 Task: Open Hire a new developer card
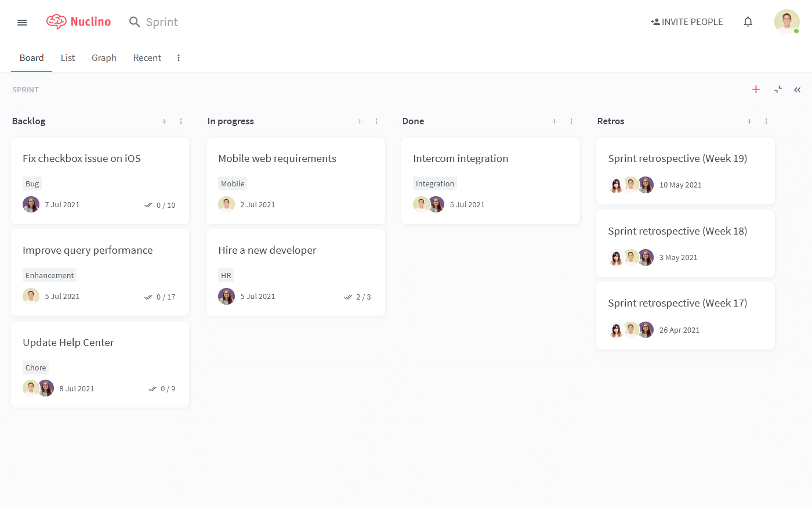(296, 272)
